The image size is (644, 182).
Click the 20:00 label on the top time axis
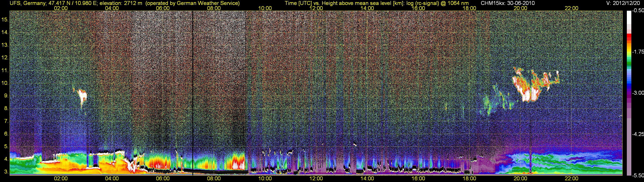521,8
